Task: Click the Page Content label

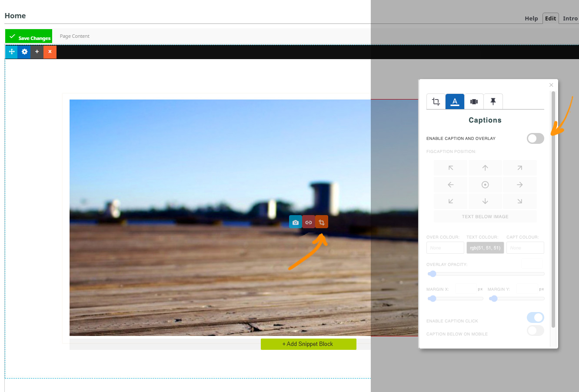Action: (x=74, y=36)
